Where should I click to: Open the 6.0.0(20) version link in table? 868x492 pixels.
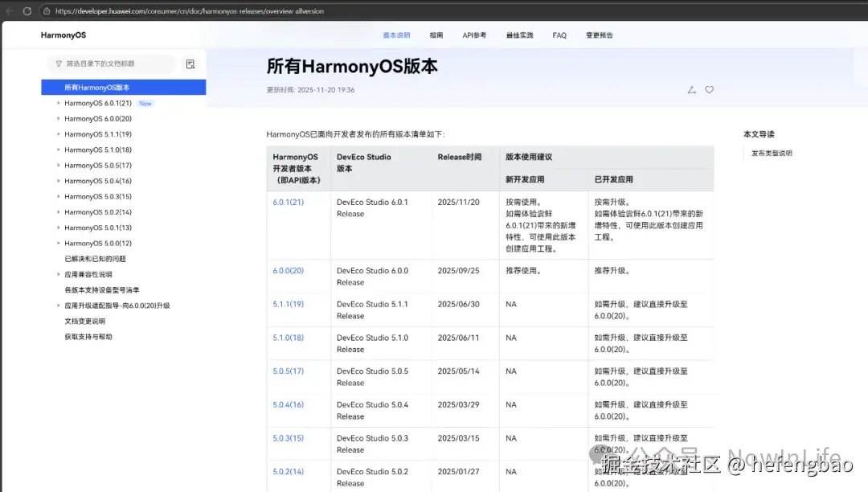point(288,271)
